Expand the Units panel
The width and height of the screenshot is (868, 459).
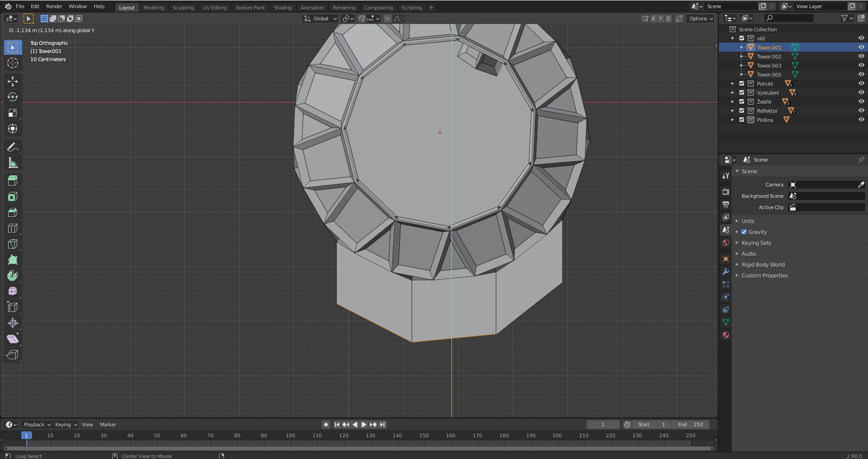point(748,221)
